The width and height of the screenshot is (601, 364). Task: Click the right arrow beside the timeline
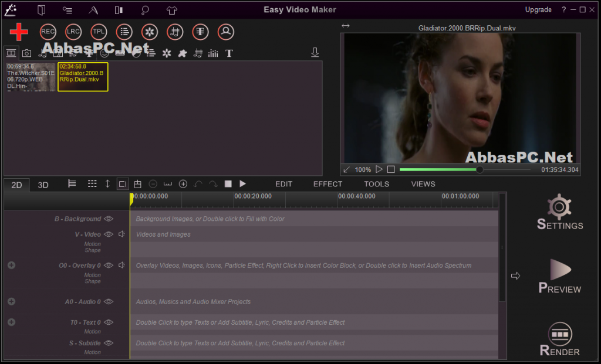click(x=515, y=275)
